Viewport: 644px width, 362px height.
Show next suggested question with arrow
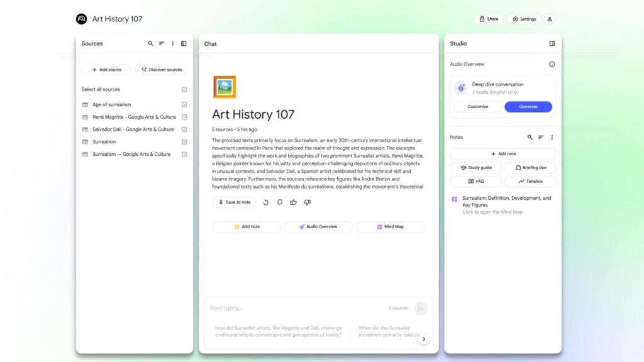424,339
